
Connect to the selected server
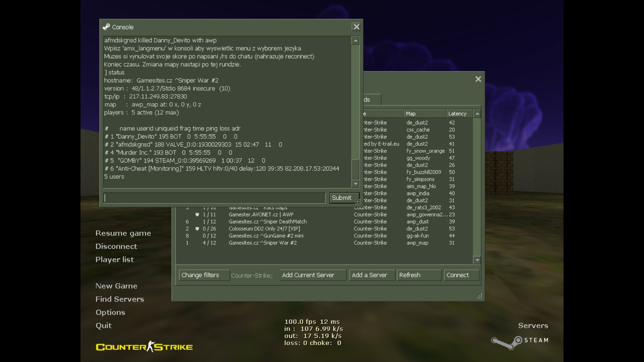[461, 275]
